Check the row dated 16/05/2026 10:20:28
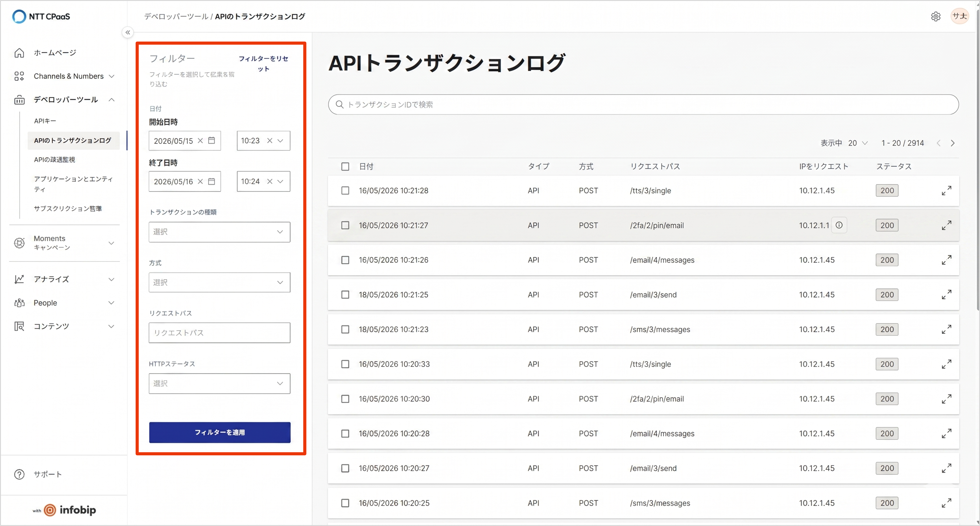This screenshot has width=980, height=526. 345,434
